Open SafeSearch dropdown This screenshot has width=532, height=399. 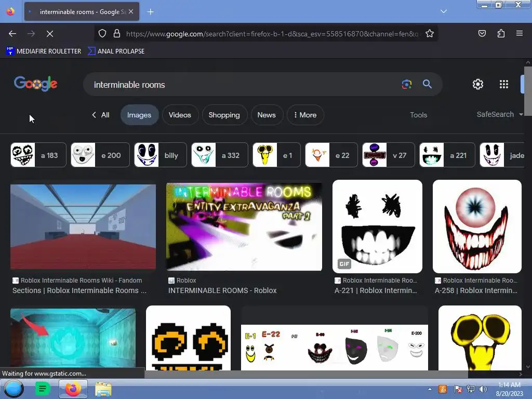499,114
